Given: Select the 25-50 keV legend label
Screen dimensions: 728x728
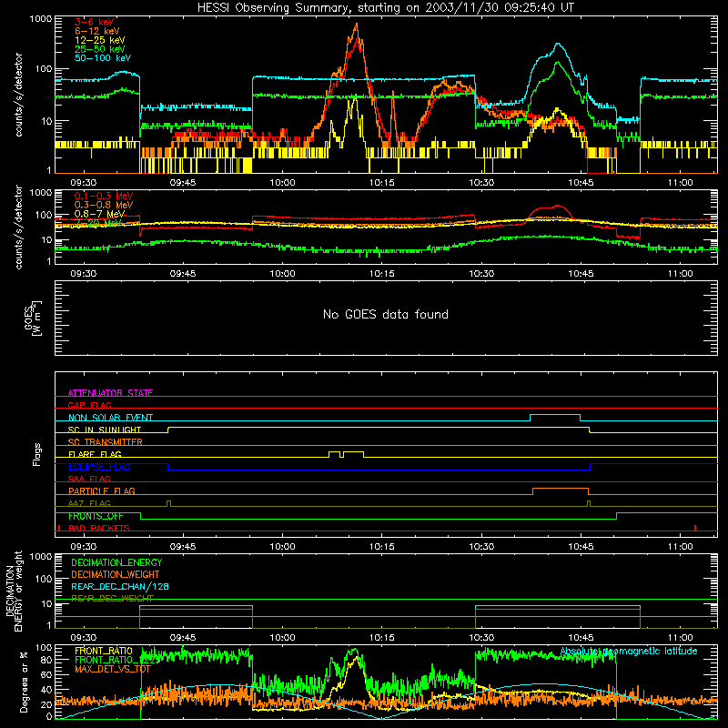Looking at the screenshot, I should coord(100,49).
